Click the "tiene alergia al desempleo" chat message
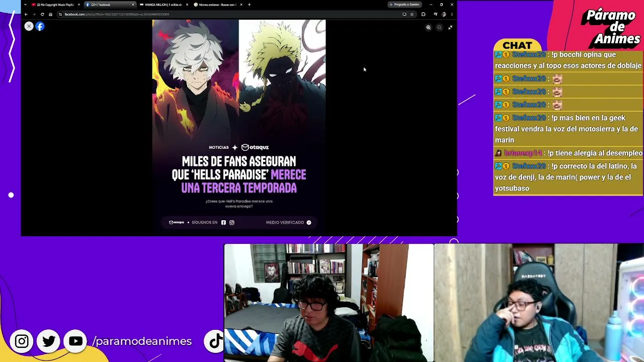The width and height of the screenshot is (644, 362). click(x=568, y=153)
